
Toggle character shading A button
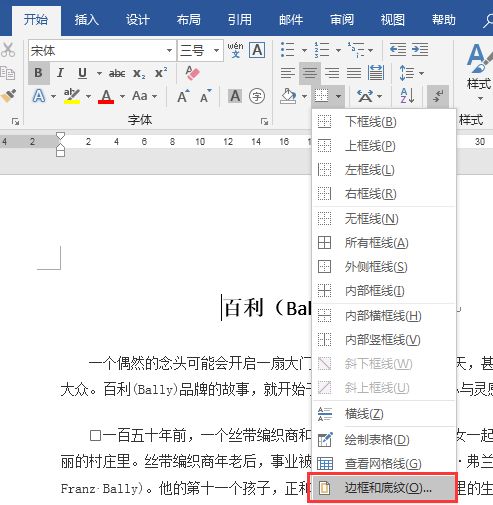pyautogui.click(x=235, y=96)
